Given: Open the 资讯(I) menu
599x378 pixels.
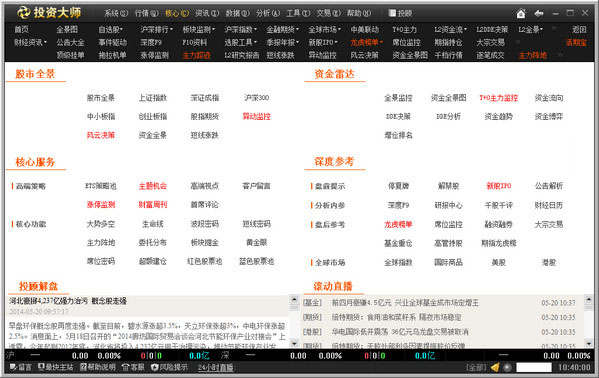Looking at the screenshot, I should coord(207,13).
